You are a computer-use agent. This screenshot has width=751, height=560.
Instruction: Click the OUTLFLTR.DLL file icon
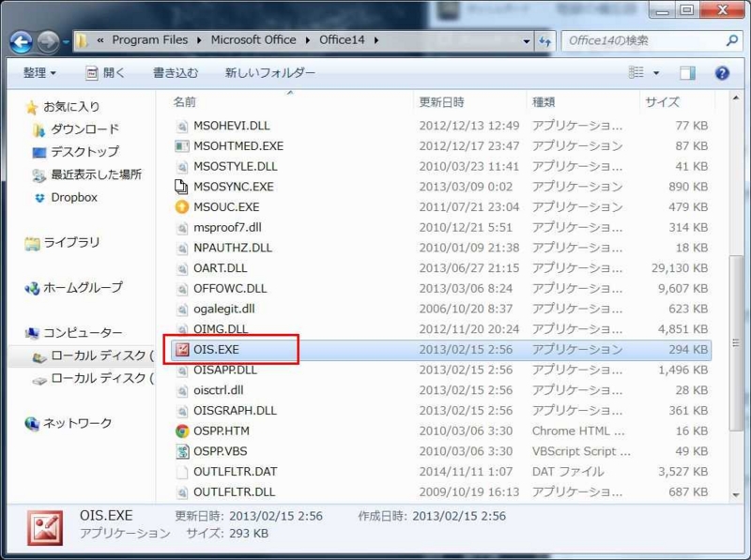[x=182, y=492]
